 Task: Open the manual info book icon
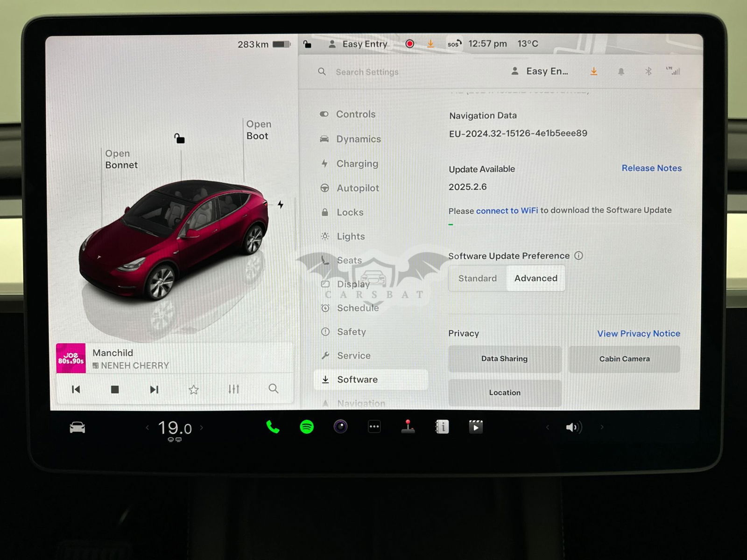tap(442, 427)
